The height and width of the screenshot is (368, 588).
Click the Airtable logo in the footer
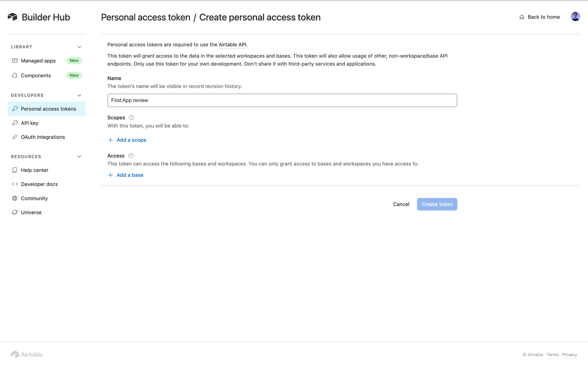pyautogui.click(x=27, y=355)
